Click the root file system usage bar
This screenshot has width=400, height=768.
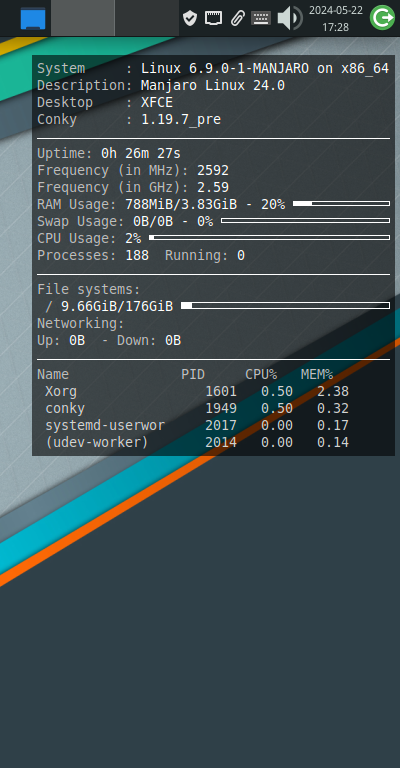285,306
